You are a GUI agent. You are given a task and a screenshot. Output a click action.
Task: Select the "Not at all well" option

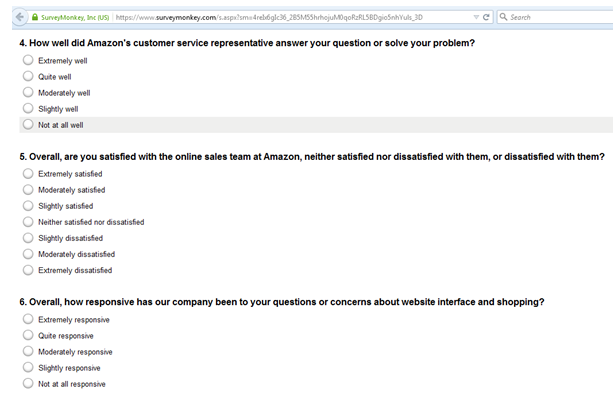click(x=28, y=124)
